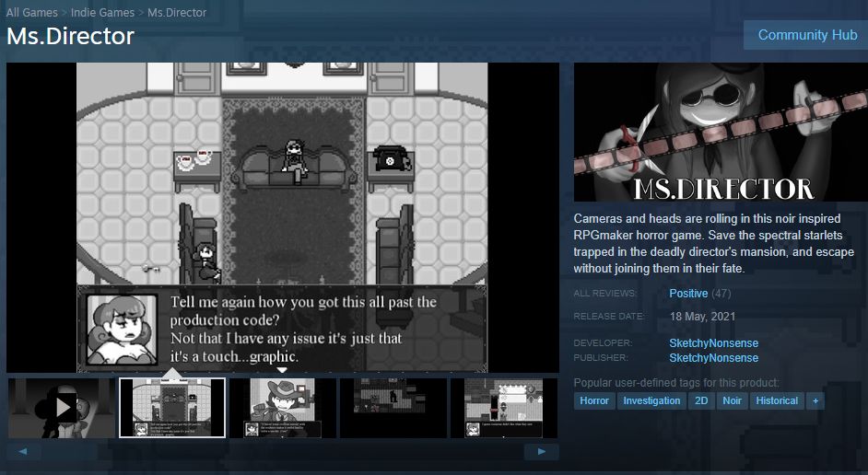Select the detective with hat screenshot thumbnail

click(x=282, y=408)
